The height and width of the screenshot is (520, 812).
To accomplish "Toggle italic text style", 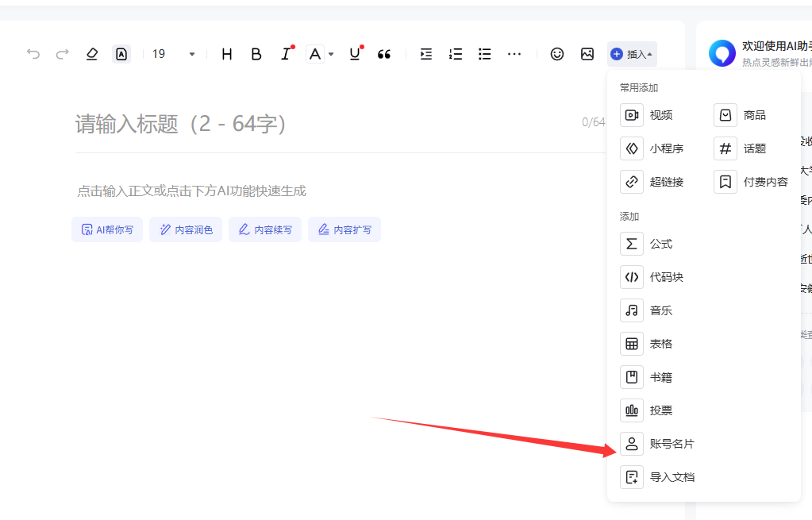I will point(285,54).
